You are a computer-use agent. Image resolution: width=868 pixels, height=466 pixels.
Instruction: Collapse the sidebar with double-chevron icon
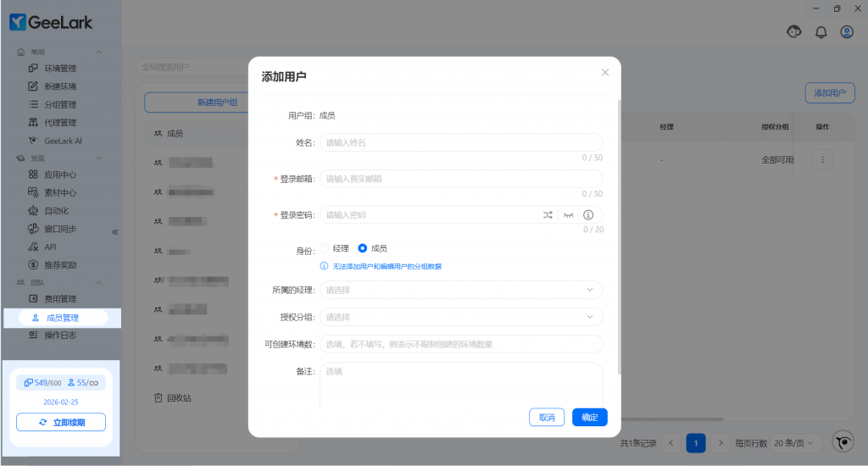click(x=115, y=232)
